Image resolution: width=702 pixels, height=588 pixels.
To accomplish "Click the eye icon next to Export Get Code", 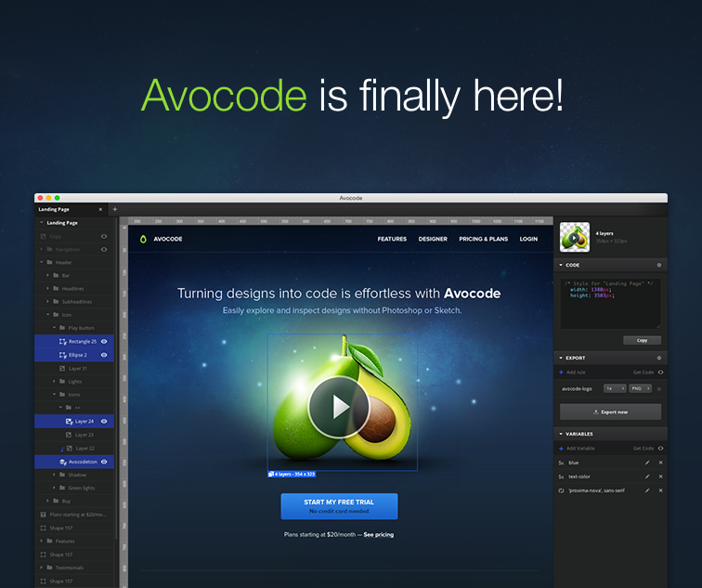I will click(660, 372).
